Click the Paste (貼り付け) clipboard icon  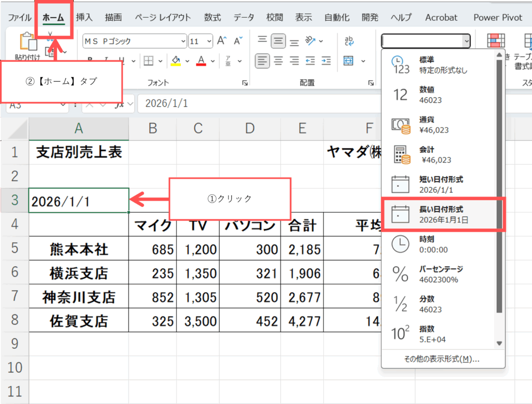point(26,43)
